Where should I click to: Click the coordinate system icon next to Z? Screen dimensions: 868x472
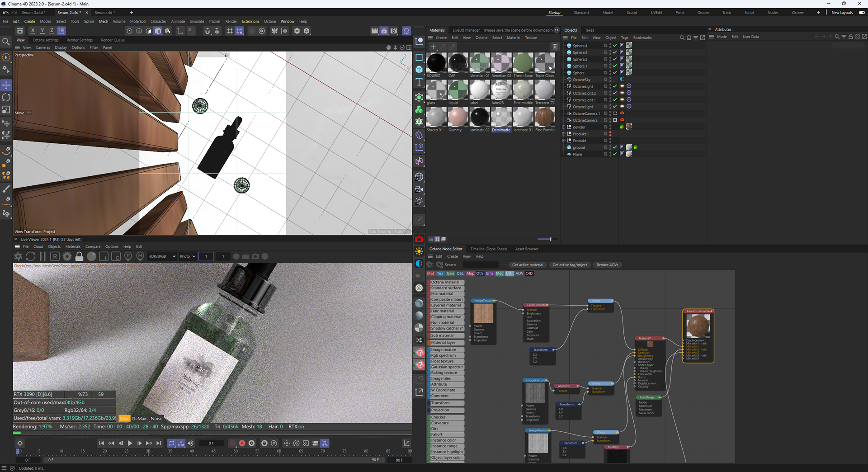coord(61,31)
